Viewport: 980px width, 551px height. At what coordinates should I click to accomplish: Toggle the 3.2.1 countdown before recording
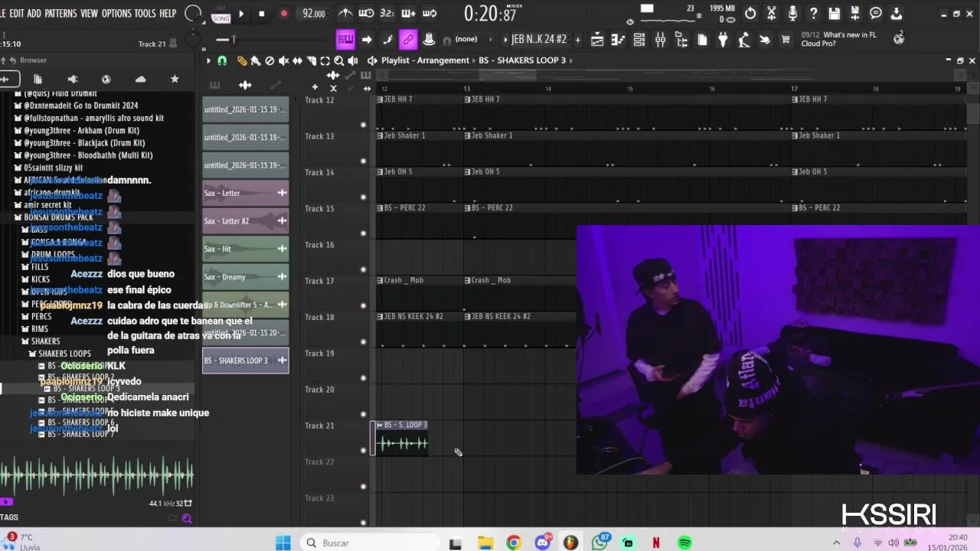(387, 14)
